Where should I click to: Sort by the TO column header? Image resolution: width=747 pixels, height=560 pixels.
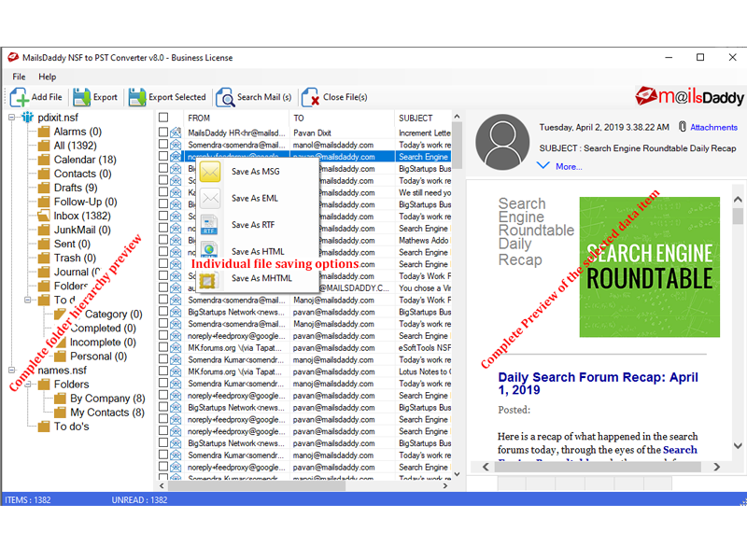(x=342, y=118)
